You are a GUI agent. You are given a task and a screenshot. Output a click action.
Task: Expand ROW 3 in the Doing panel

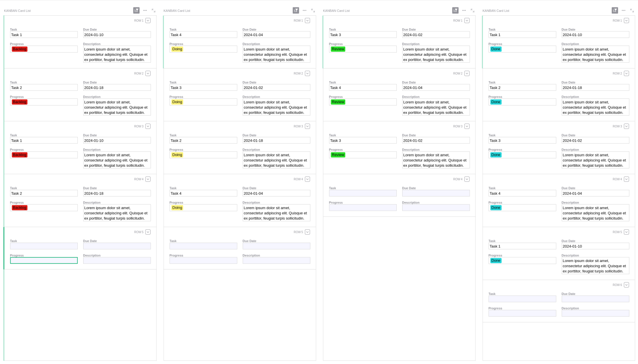point(308,126)
